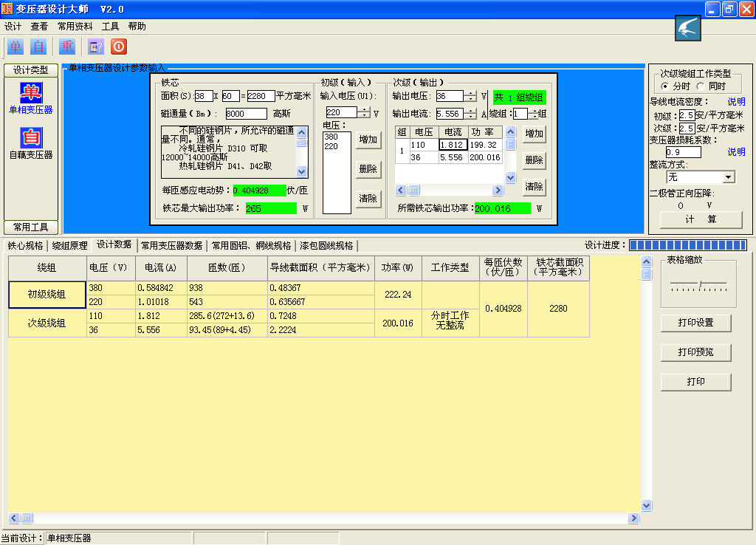
Task: Click the 绕组 count spinner arrows
Action: coord(533,114)
